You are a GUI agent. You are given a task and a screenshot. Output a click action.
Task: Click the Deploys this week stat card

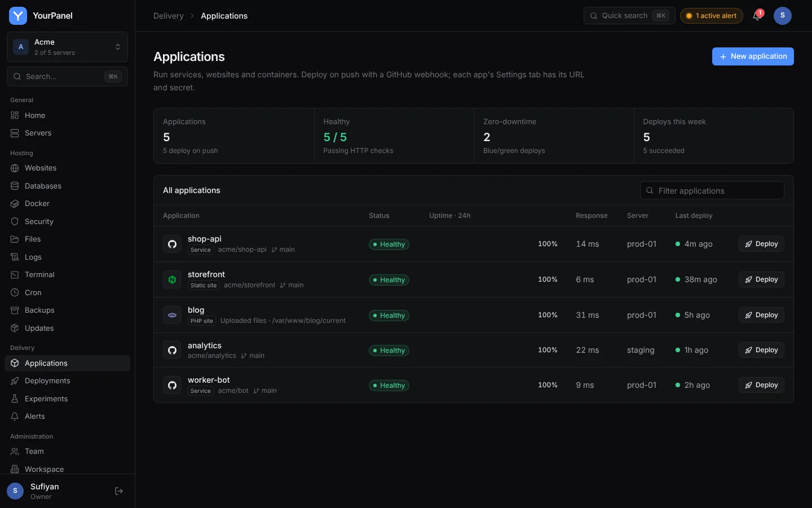point(714,136)
